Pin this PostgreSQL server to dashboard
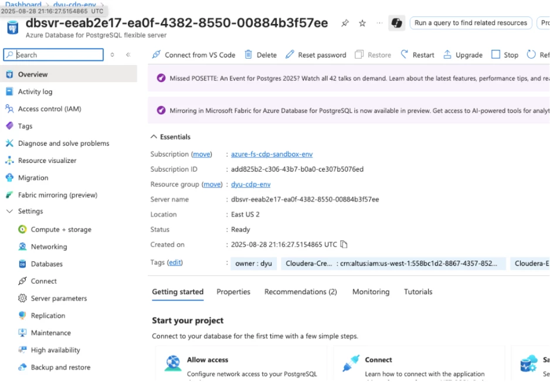The height and width of the screenshot is (392, 550). click(x=345, y=23)
